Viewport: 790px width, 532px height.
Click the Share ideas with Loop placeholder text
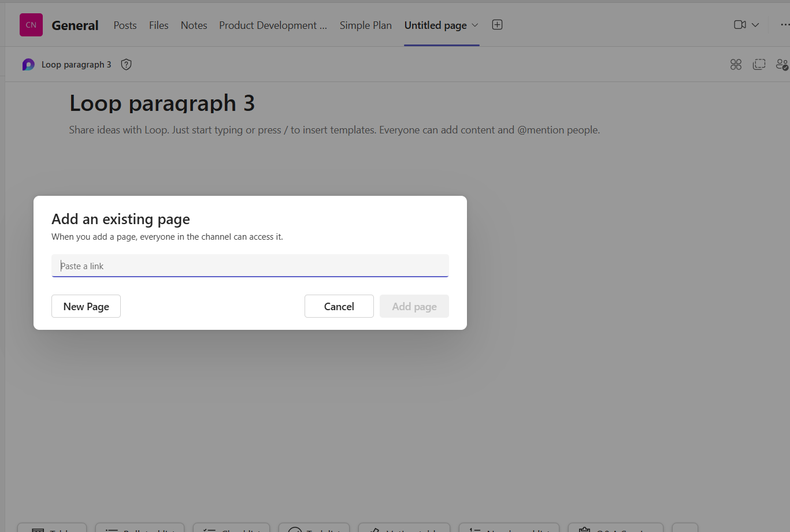335,130
